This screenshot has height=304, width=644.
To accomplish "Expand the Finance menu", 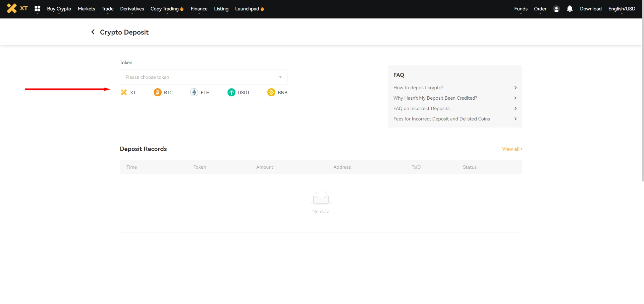I will point(199,9).
